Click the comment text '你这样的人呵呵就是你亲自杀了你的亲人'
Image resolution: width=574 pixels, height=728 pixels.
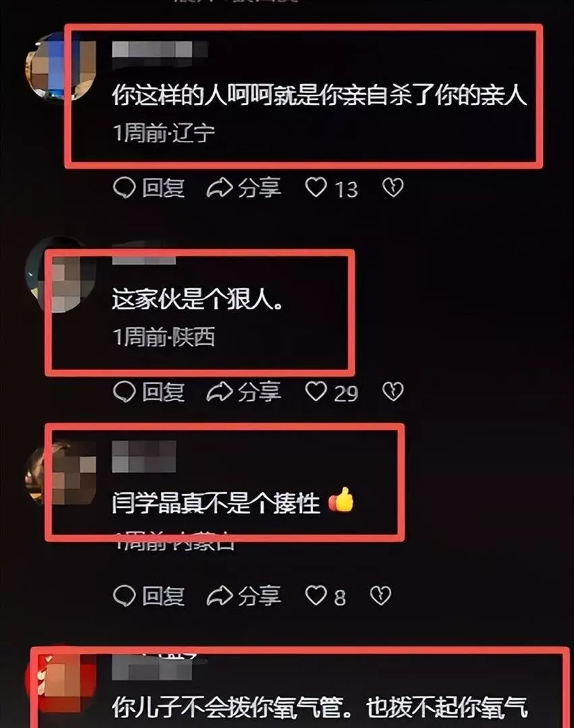(320, 96)
